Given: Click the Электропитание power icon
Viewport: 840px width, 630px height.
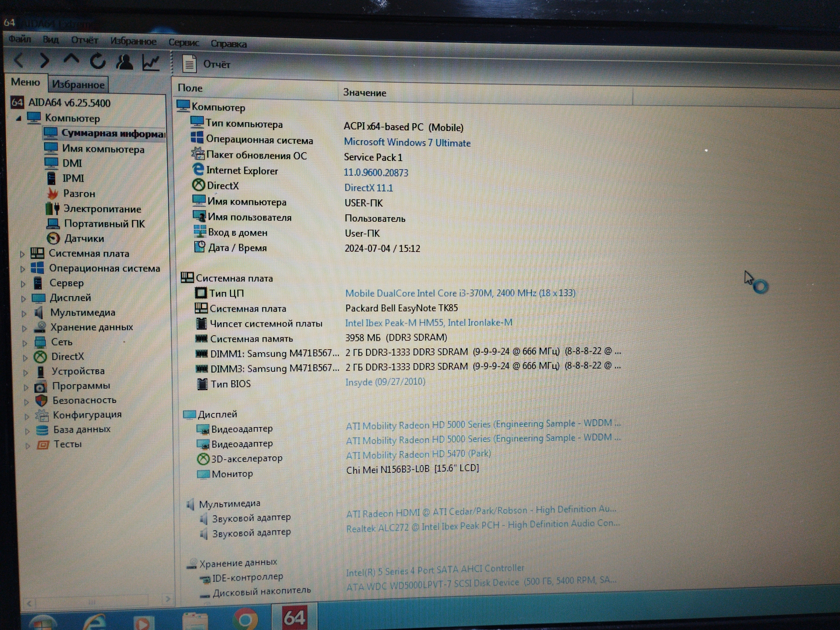Looking at the screenshot, I should pyautogui.click(x=52, y=208).
